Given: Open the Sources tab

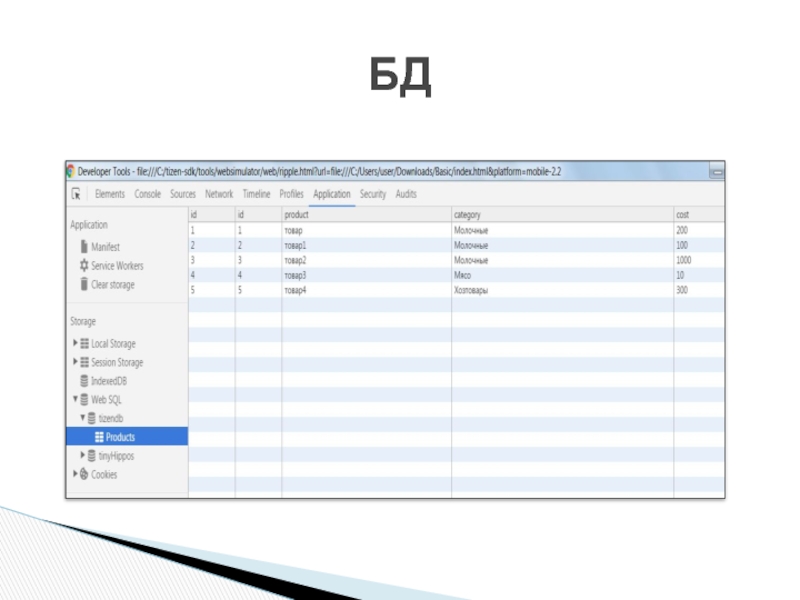Looking at the screenshot, I should pos(183,194).
